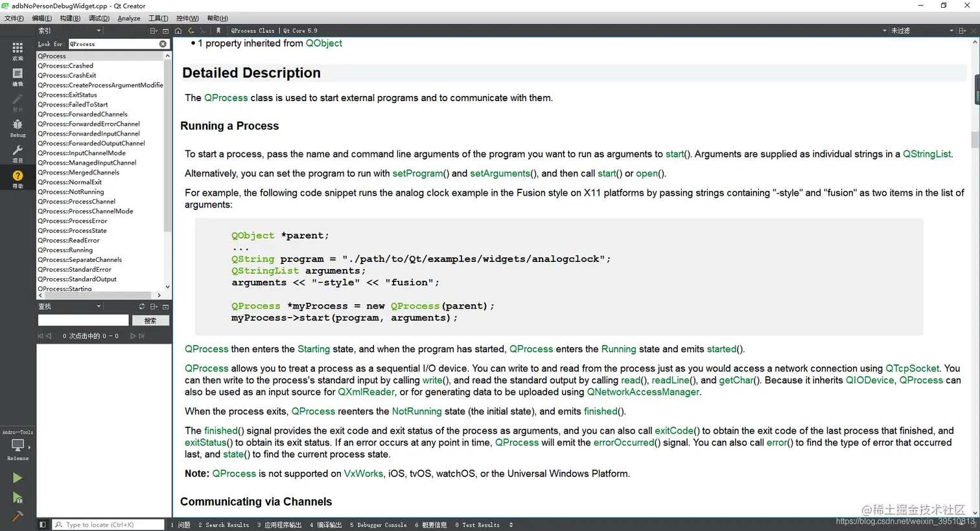Split the find (查找) side panel

tap(154, 307)
